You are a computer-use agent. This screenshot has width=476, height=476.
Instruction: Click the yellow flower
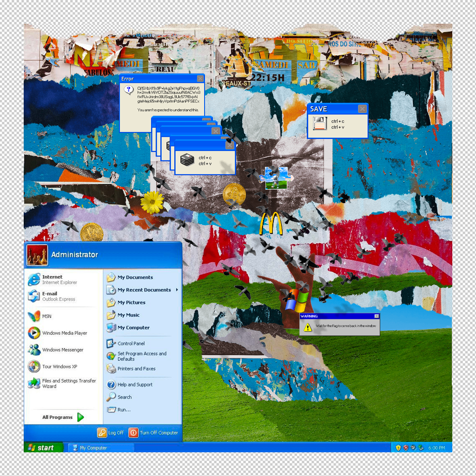click(x=152, y=202)
